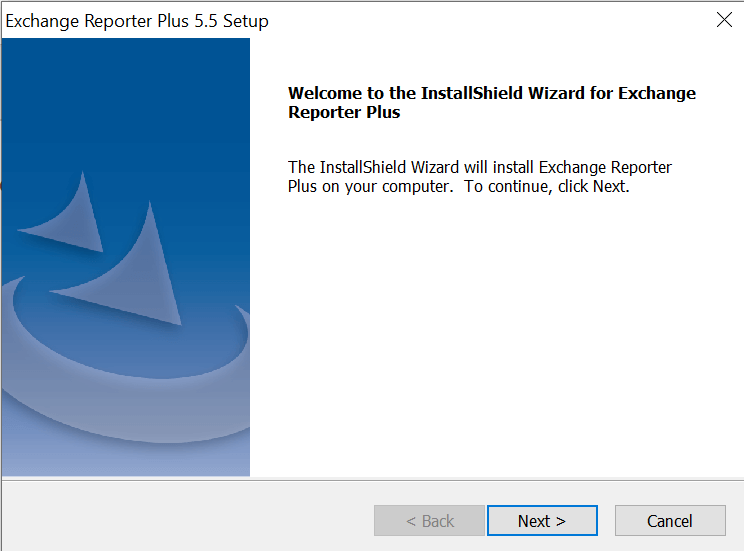Click the Exchange Reporter Plus 5.5 Setup title
This screenshot has height=551, width=744.
click(137, 21)
